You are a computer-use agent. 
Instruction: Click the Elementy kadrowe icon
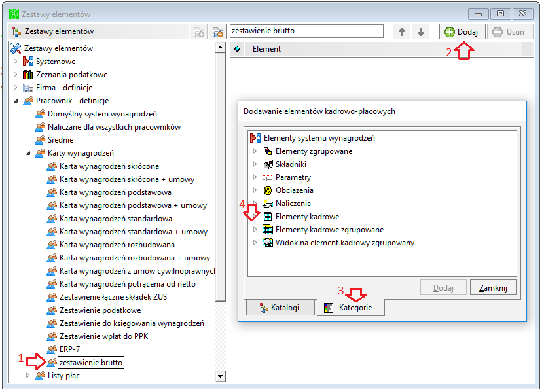pos(268,217)
